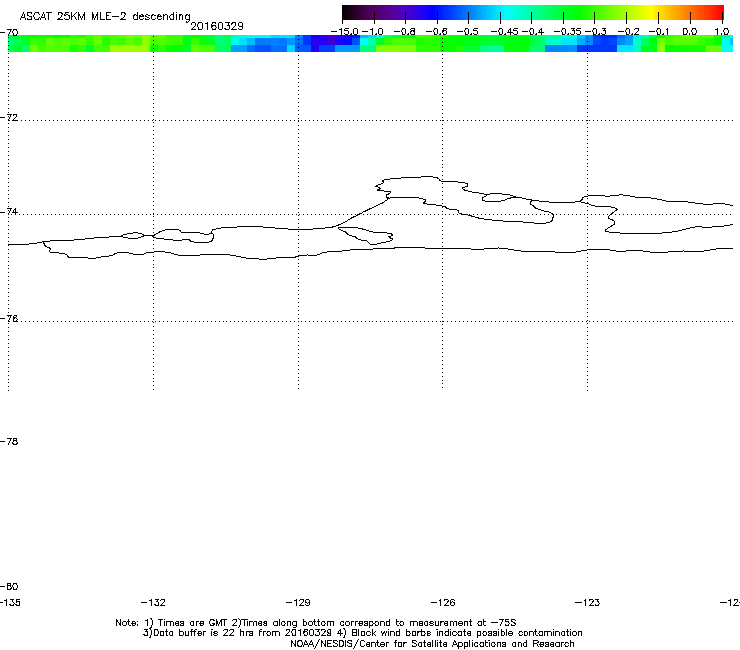The image size is (740, 650).
Task: Click the -78 latitude axis label
Action: point(9,442)
